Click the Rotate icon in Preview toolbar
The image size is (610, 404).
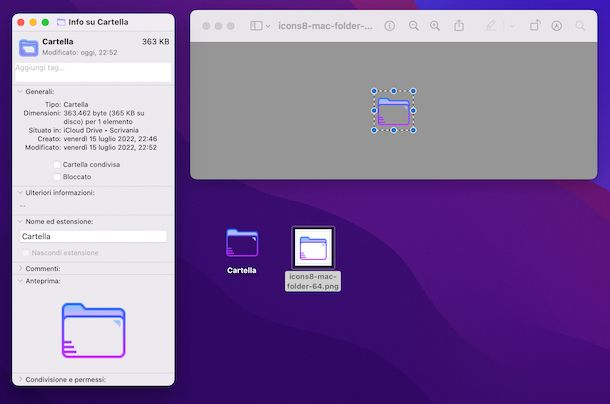pyautogui.click(x=535, y=26)
